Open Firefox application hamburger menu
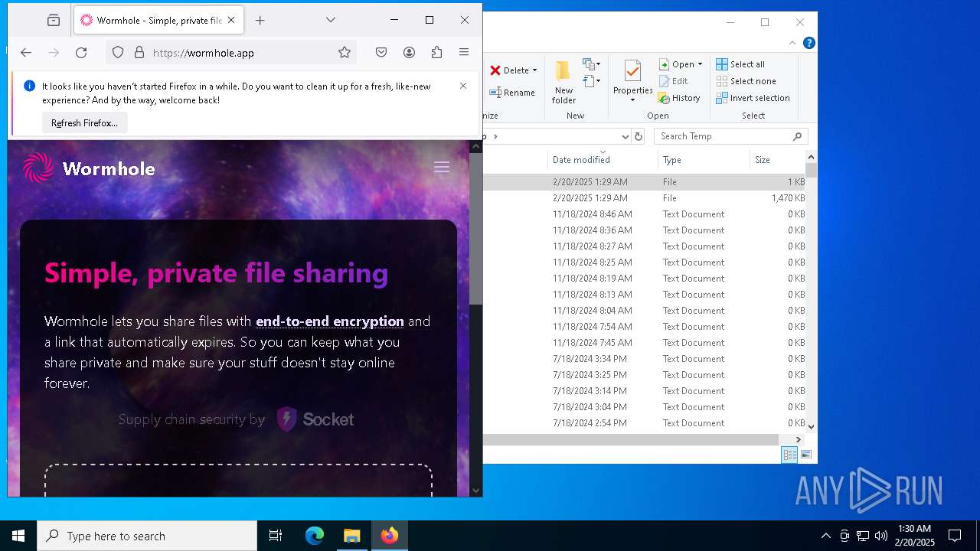Viewport: 980px width, 551px height. tap(464, 53)
